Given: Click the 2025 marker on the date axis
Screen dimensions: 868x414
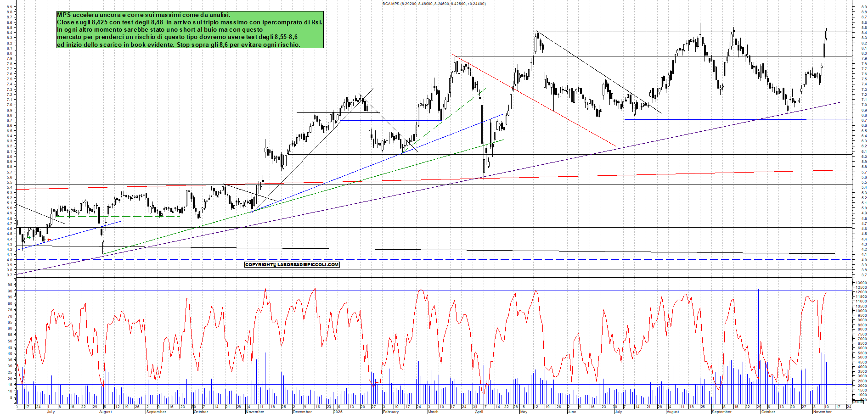Looking at the screenshot, I should coord(338,412).
